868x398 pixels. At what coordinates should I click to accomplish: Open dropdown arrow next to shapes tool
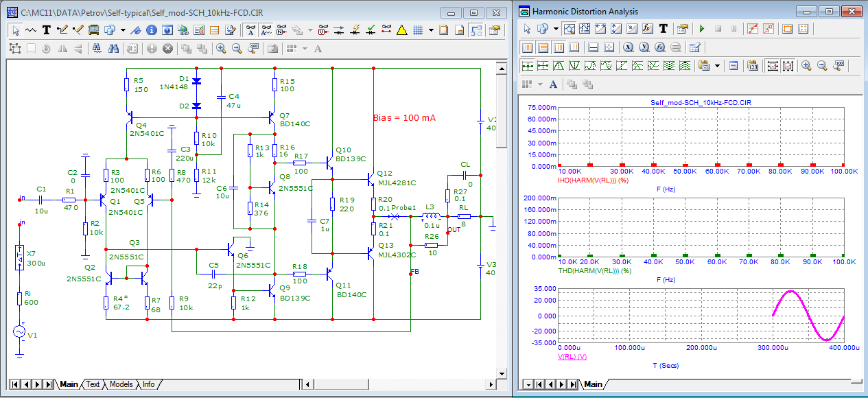coord(123,30)
